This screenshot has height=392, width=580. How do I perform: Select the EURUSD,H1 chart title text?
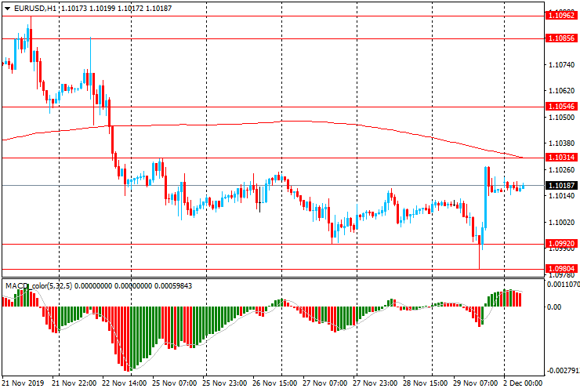[x=34, y=8]
